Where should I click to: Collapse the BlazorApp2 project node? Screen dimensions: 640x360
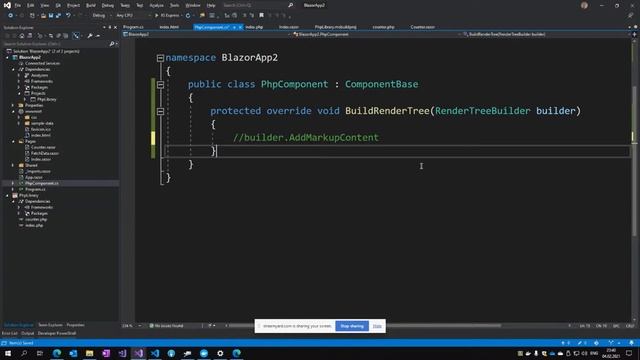7,58
